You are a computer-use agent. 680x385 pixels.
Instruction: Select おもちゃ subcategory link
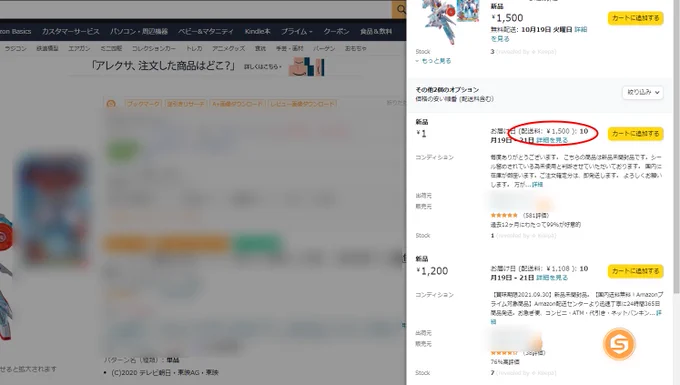pos(356,49)
